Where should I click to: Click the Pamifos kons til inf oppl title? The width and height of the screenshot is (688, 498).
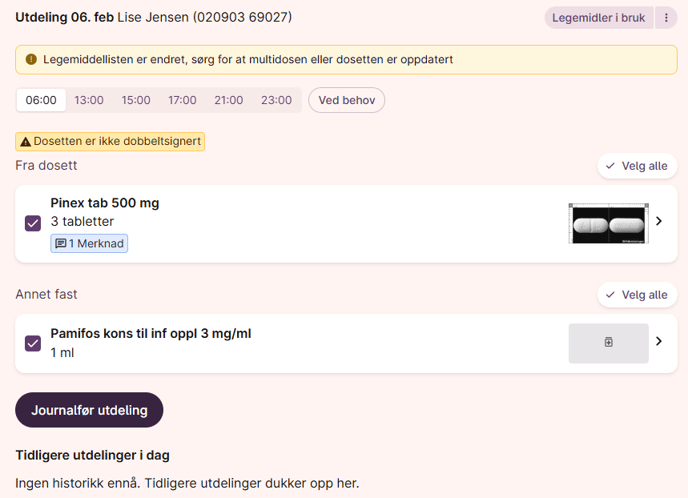point(151,333)
